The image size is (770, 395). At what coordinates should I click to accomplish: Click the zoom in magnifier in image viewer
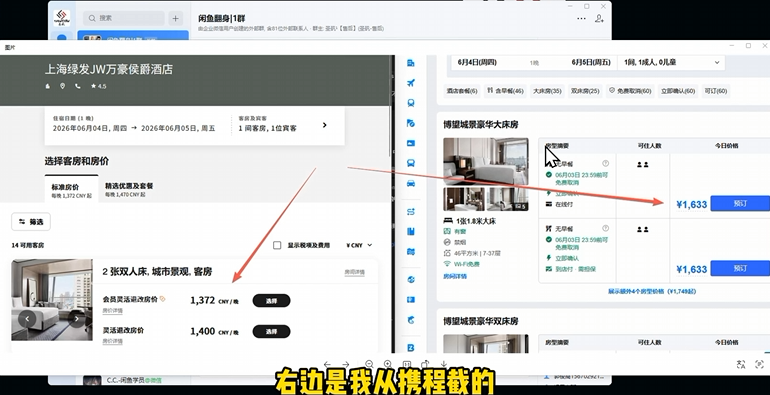tap(388, 364)
